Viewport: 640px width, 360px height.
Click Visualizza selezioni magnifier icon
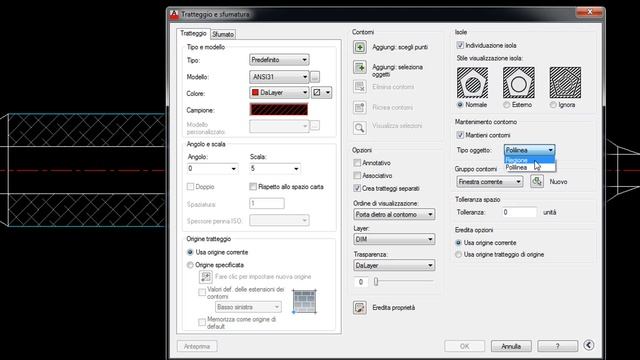point(360,128)
